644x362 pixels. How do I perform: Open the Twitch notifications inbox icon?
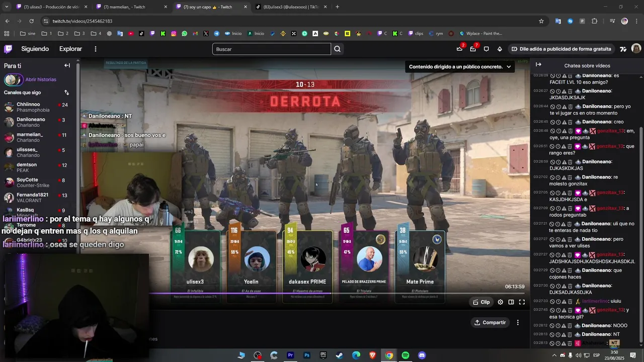[473, 49]
